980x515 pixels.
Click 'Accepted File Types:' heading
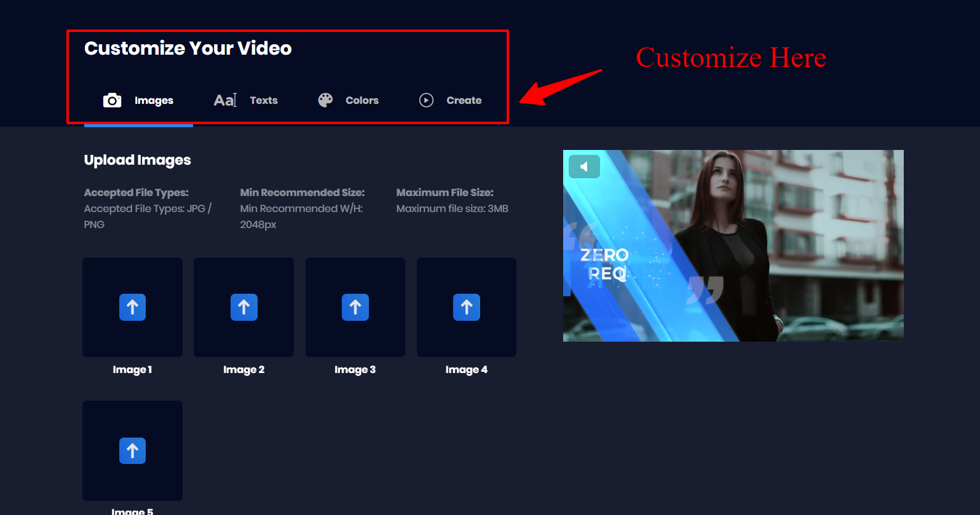point(136,192)
